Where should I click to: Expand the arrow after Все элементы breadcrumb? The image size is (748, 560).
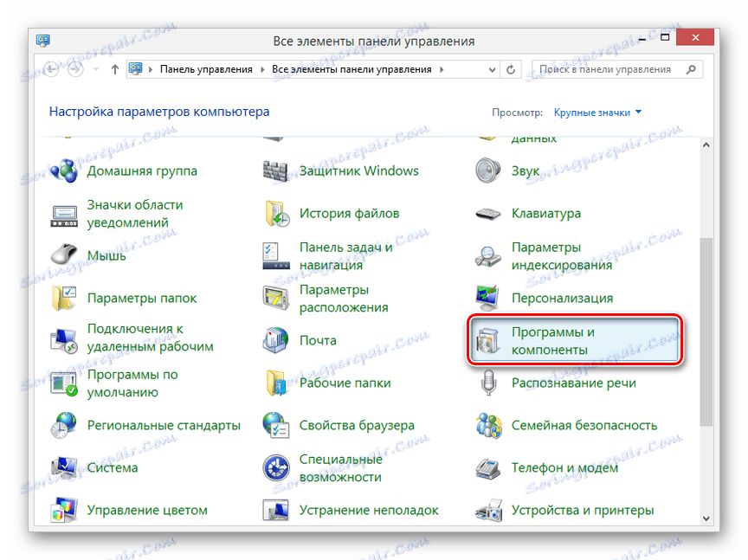[442, 69]
